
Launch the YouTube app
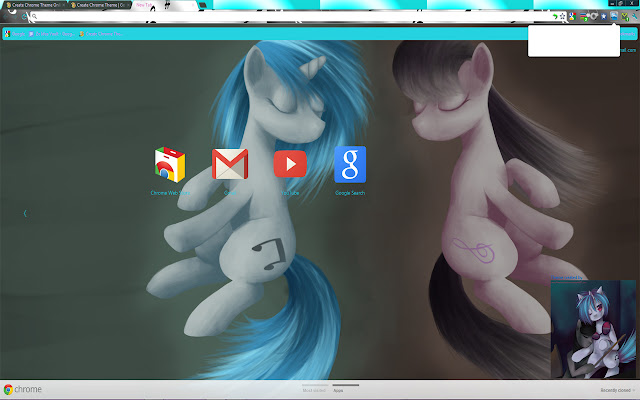tap(290, 164)
